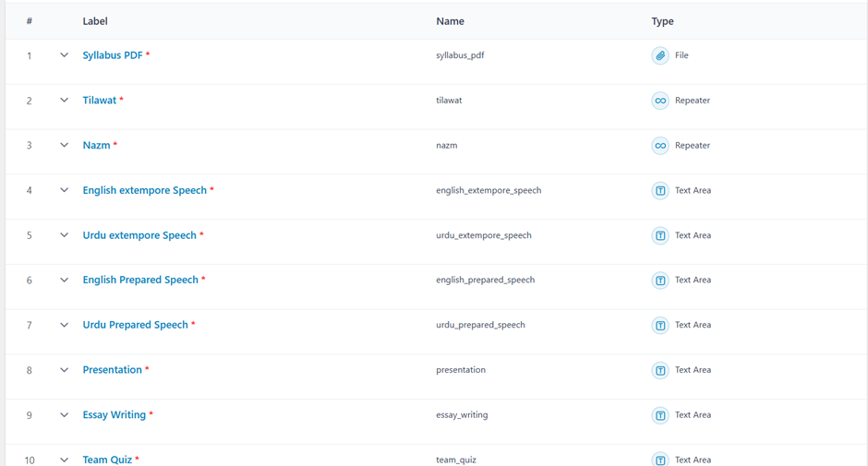Click the order number 5 drag handle

(29, 235)
